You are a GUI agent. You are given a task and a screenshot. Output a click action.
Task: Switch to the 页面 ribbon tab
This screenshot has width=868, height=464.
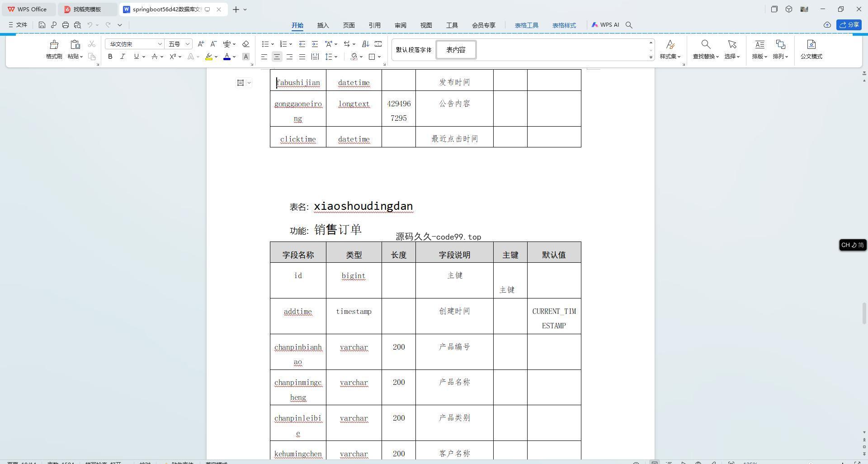(349, 25)
